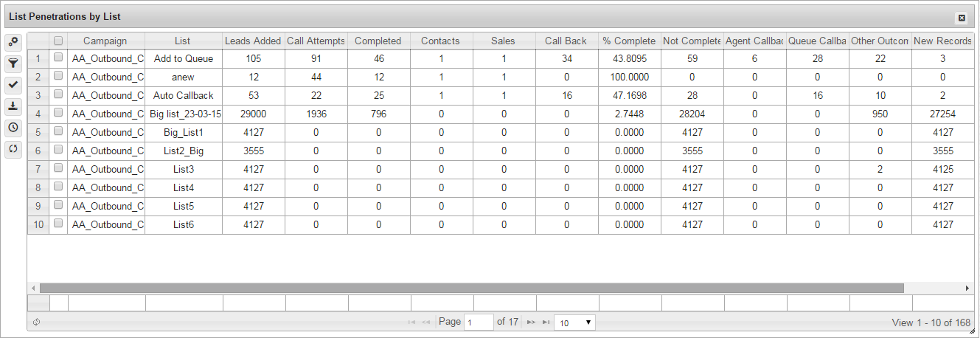Click the horizontal scrollbar right arrow
This screenshot has width=980, height=338.
[x=967, y=288]
